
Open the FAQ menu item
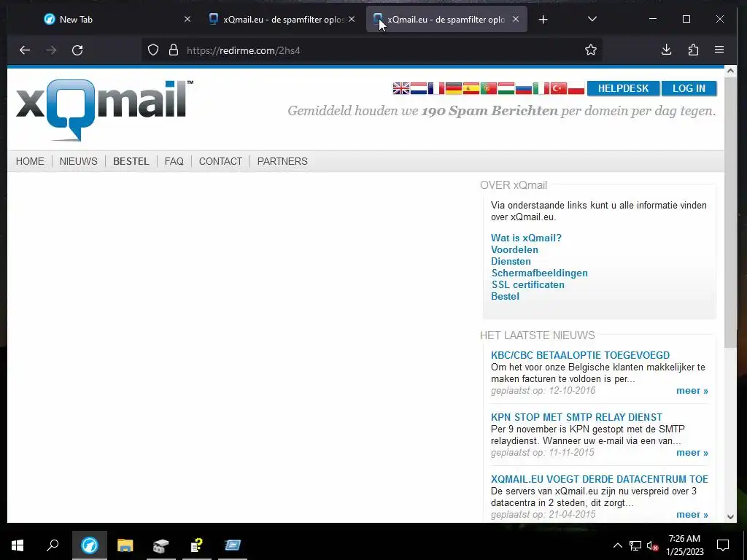coord(174,161)
